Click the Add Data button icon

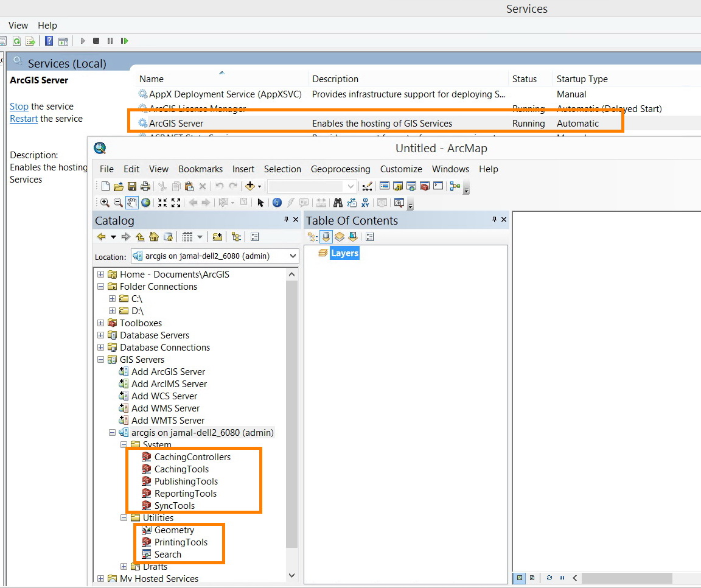point(249,186)
